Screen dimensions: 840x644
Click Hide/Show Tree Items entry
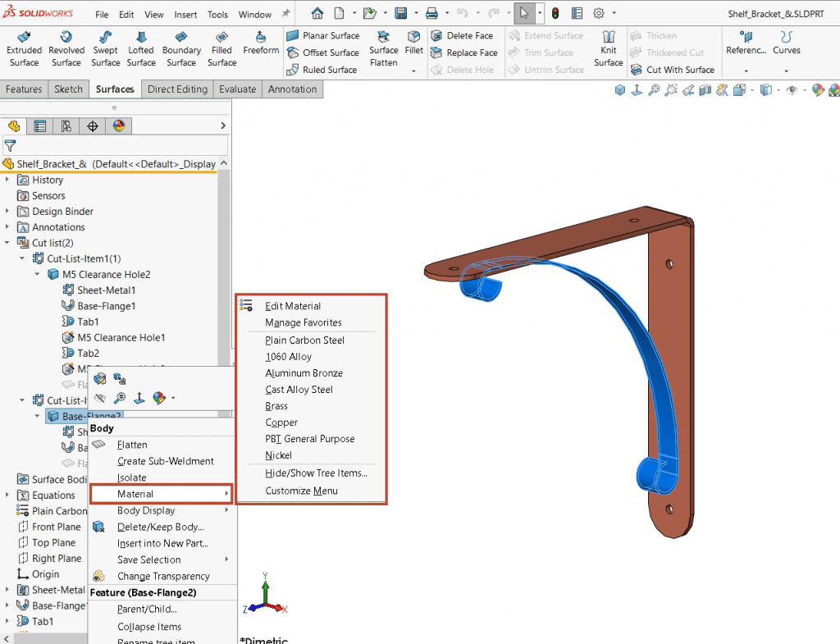tap(316, 473)
